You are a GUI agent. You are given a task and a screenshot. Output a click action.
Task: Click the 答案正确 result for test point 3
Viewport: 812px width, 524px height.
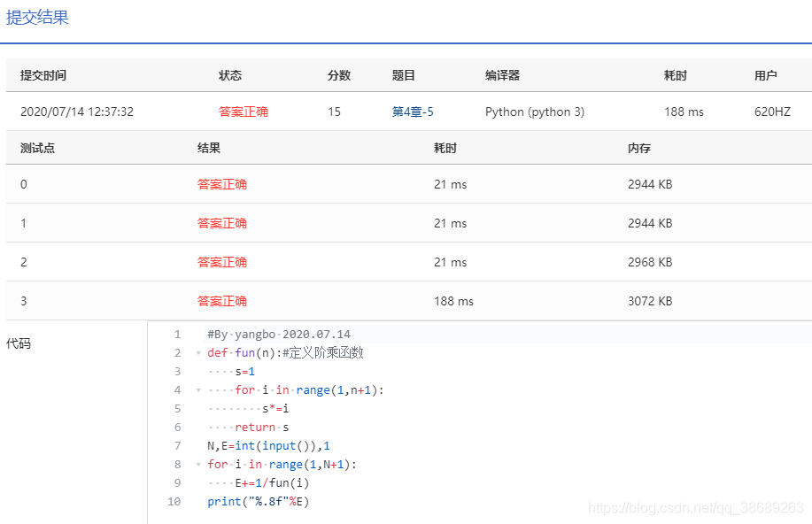click(221, 301)
